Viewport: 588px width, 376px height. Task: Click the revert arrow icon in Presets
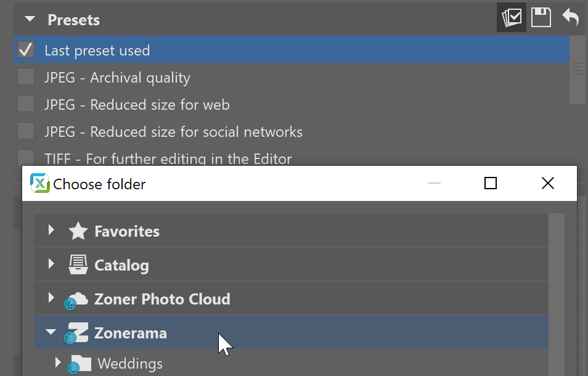coord(570,18)
